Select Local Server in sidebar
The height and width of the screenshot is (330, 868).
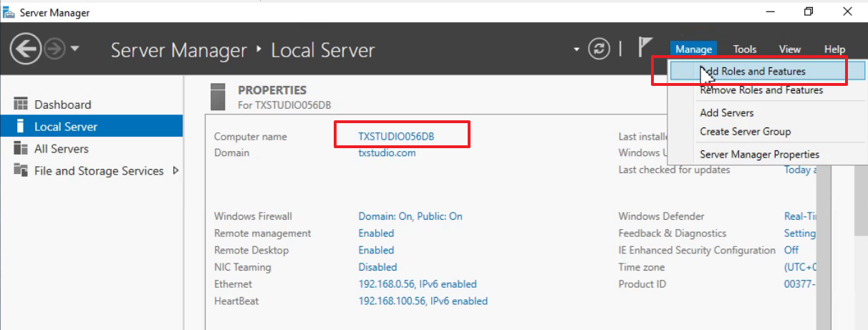91,127
